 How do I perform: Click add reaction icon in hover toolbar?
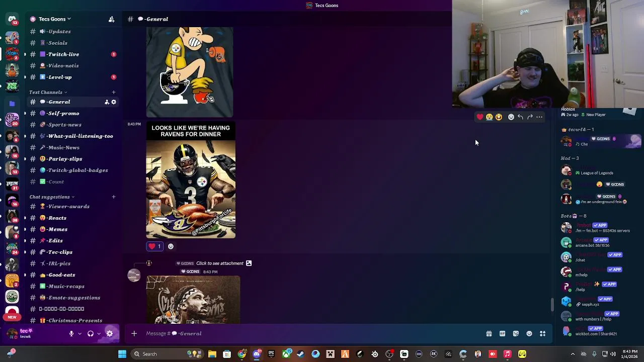pyautogui.click(x=511, y=117)
